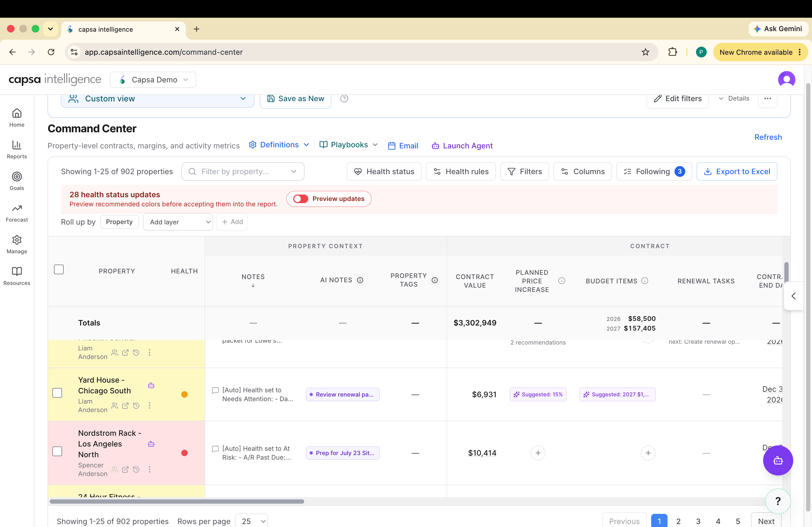This screenshot has height=527, width=812.
Task: Click the AI Notes info icon
Action: (x=360, y=280)
